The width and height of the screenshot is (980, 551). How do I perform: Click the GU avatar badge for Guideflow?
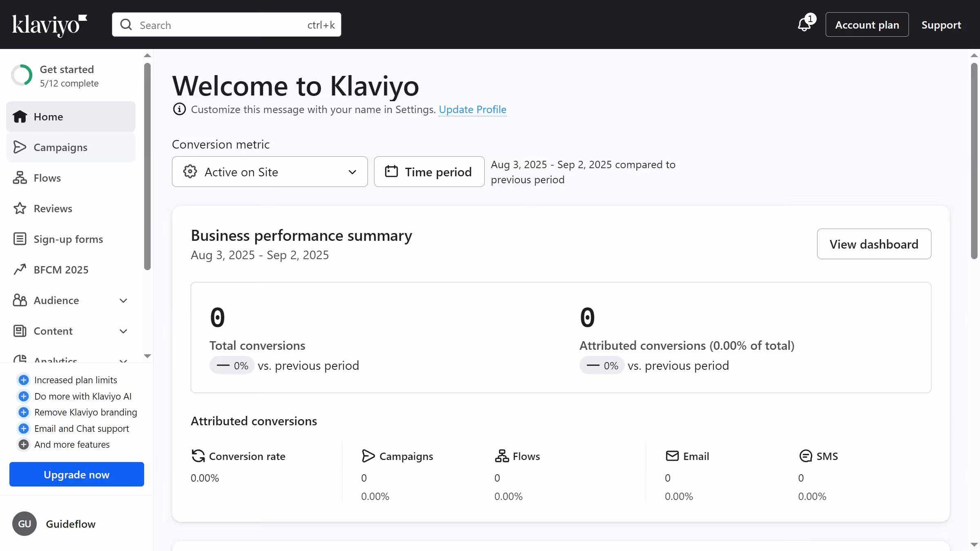tap(24, 524)
